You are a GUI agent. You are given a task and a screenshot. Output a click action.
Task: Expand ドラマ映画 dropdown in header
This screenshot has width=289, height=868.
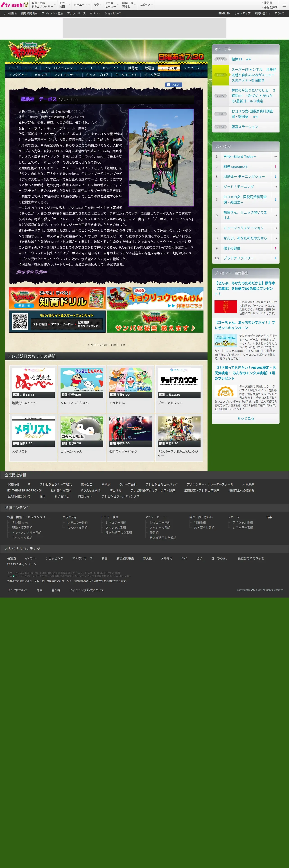point(64,5)
